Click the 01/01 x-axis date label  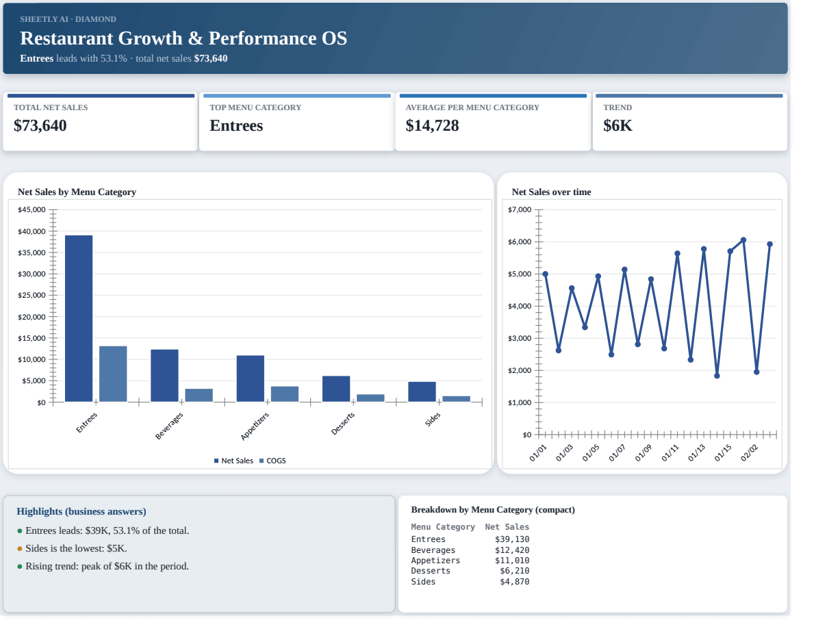[x=539, y=452]
